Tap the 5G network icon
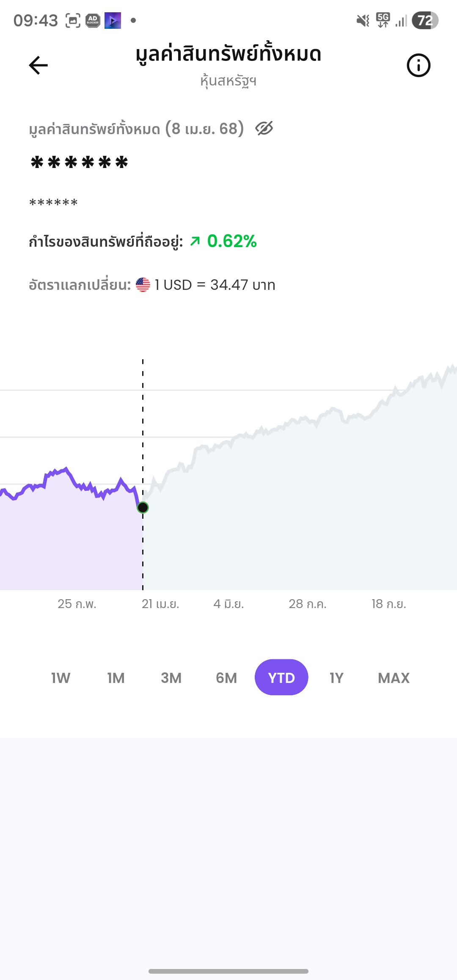 (x=383, y=20)
